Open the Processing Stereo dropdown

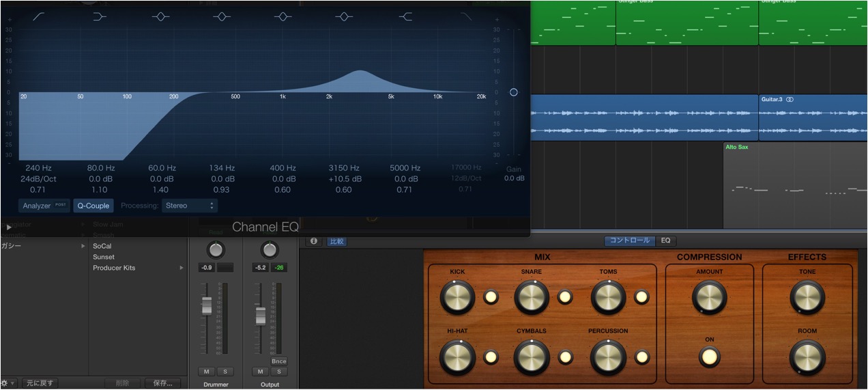[x=190, y=206]
